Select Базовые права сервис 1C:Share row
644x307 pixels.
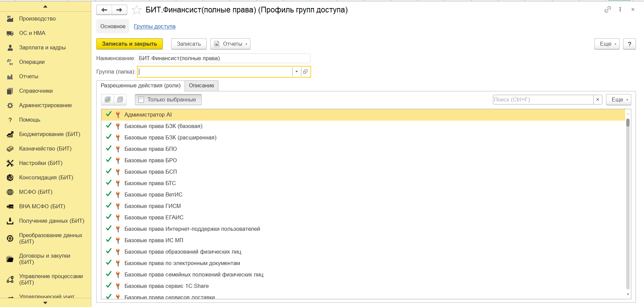point(363,286)
